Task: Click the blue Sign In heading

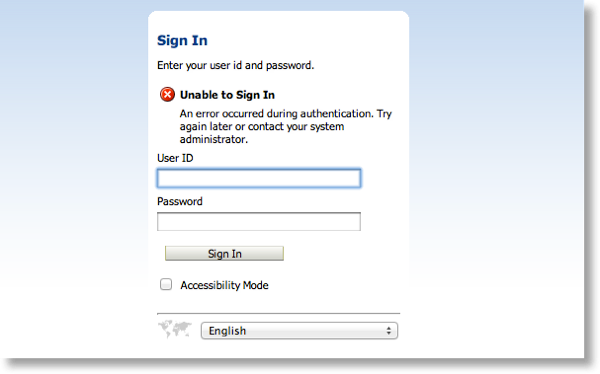Action: click(182, 40)
